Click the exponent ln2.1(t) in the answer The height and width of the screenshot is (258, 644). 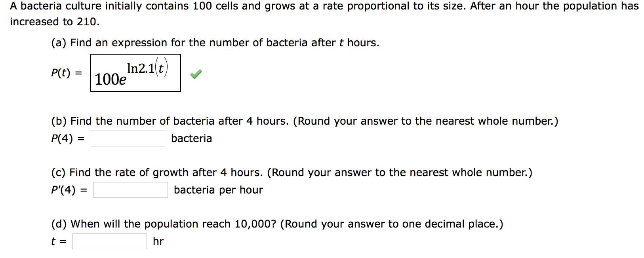click(x=147, y=68)
